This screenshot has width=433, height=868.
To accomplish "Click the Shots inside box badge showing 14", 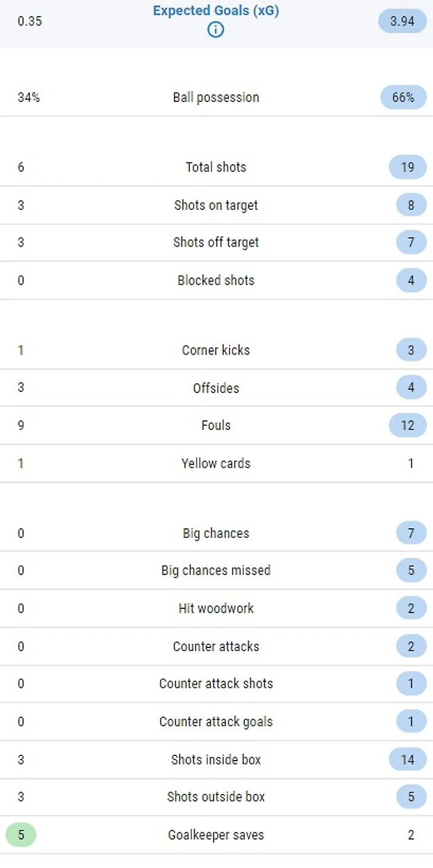I will 407,759.
